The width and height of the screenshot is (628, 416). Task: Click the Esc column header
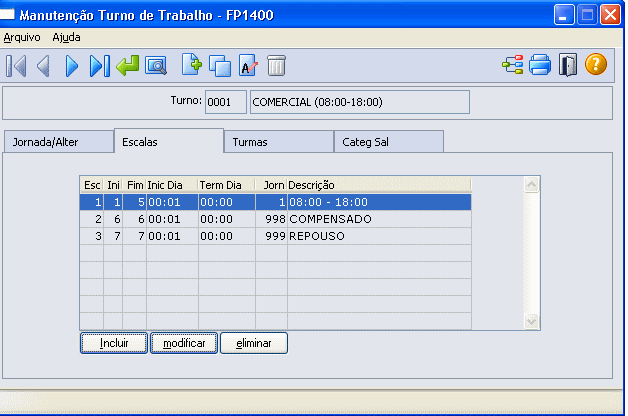tap(92, 185)
